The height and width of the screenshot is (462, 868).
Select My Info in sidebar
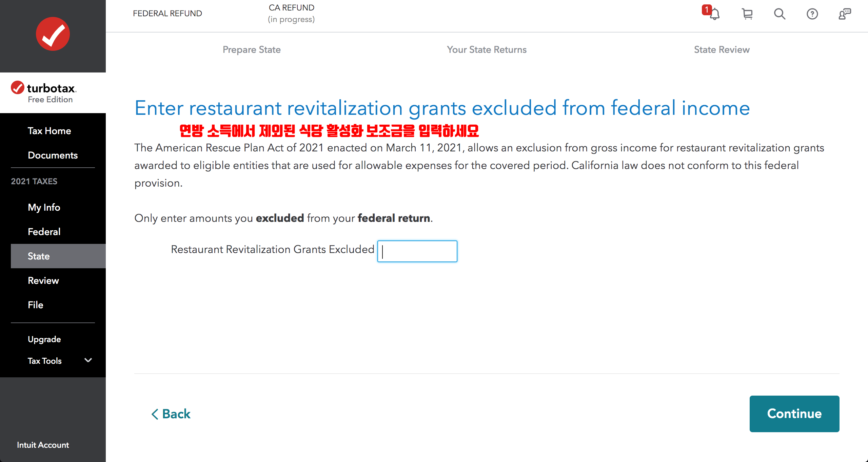44,207
